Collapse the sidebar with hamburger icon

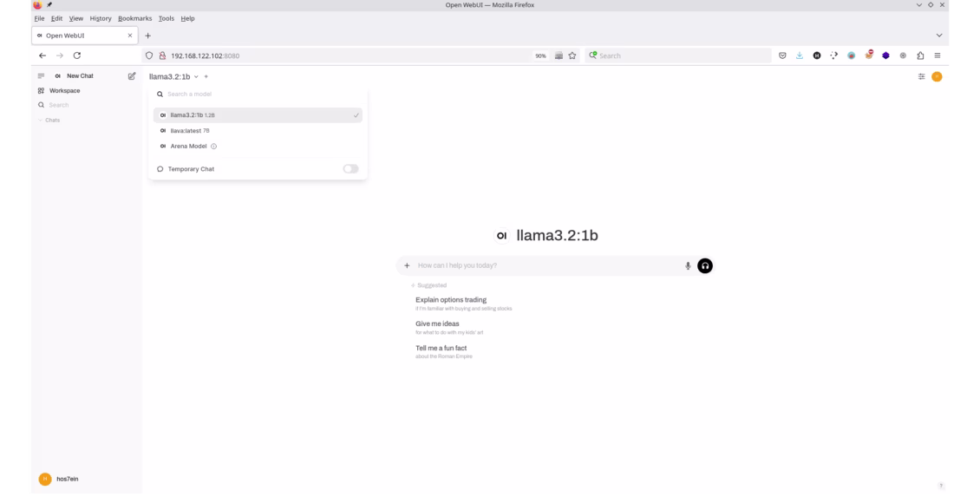[41, 76]
